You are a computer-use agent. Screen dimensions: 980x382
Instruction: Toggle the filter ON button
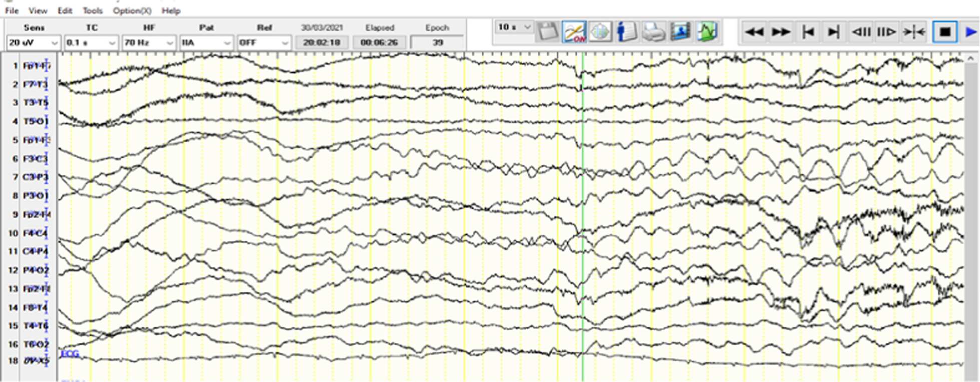[x=574, y=32]
